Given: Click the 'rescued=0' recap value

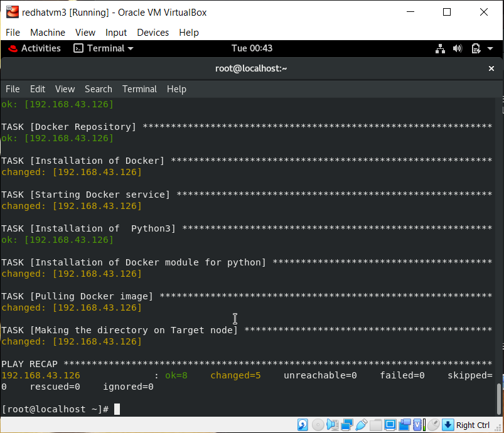Looking at the screenshot, I should click(55, 387).
